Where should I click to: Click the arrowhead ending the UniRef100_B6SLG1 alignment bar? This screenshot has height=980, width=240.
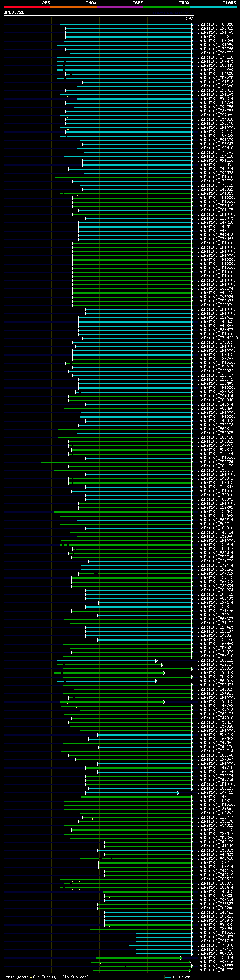[156, 660]
